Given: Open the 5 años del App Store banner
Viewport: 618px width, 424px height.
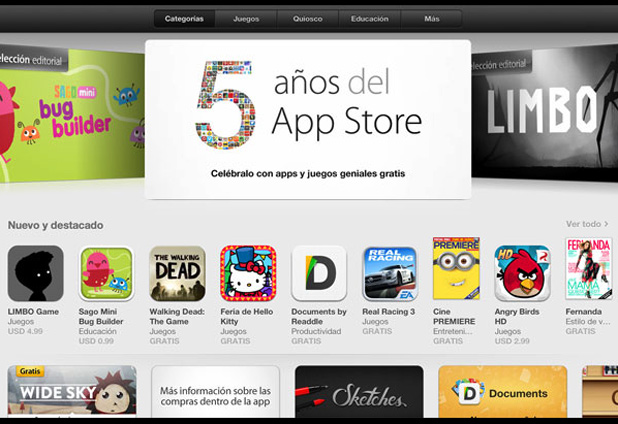Looking at the screenshot, I should [x=308, y=119].
